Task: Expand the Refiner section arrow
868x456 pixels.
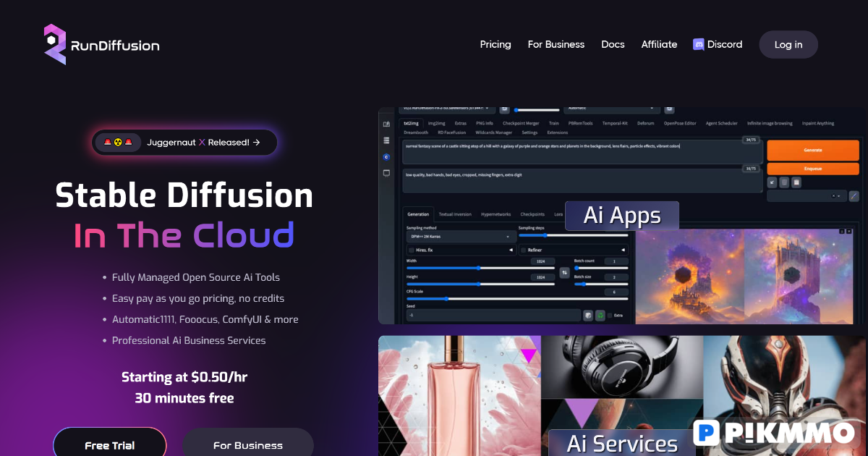Action: 623,250
